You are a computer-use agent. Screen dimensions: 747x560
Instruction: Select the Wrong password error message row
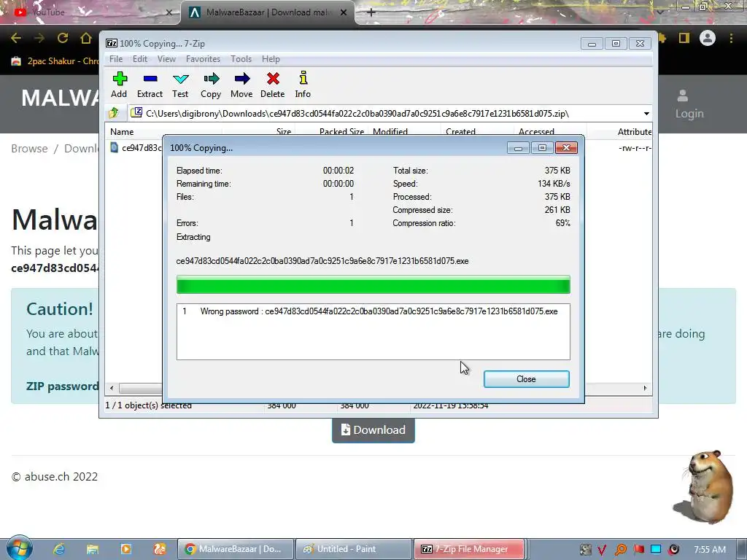[373, 311]
